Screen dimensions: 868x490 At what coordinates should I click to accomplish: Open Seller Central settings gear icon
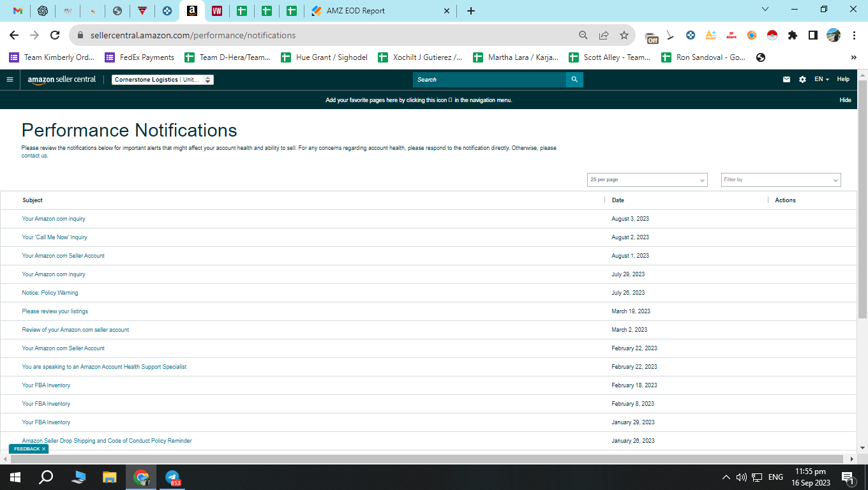802,80
